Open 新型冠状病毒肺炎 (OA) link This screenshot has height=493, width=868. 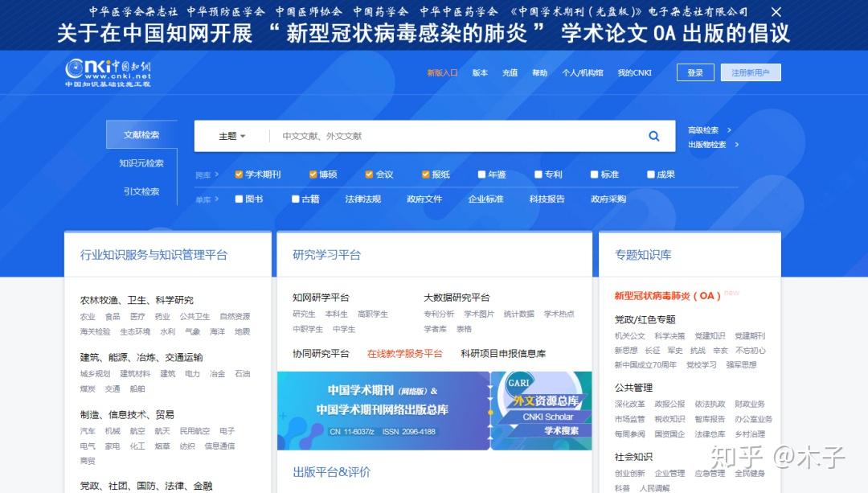coord(668,296)
